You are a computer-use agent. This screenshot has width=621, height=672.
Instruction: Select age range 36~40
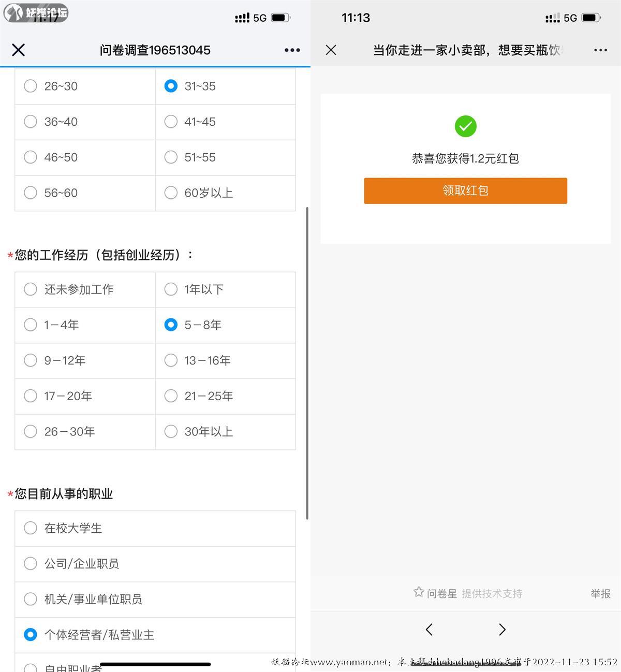[85, 122]
